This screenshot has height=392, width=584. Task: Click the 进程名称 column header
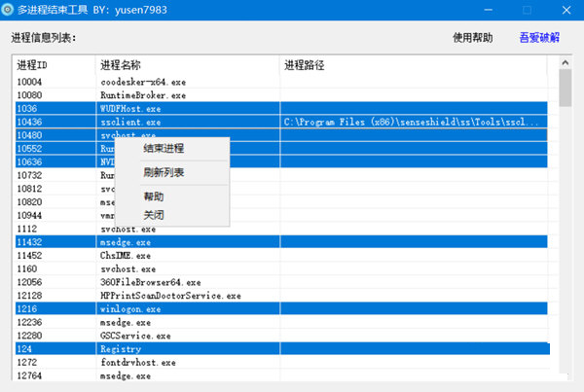[187, 65]
